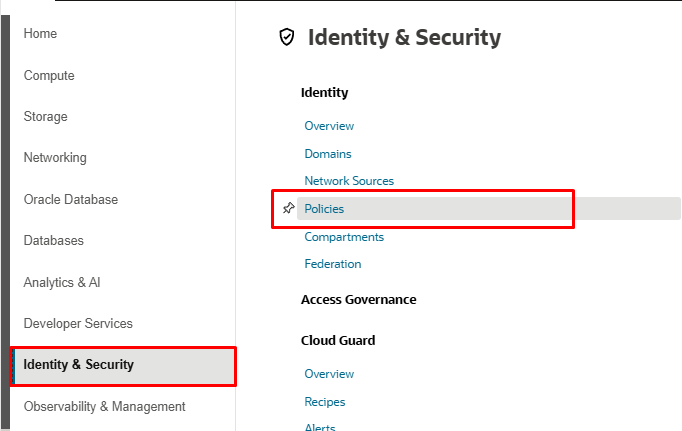Image resolution: width=682 pixels, height=431 pixels.
Task: Select Analytics & AI in the menu
Action: tap(62, 283)
